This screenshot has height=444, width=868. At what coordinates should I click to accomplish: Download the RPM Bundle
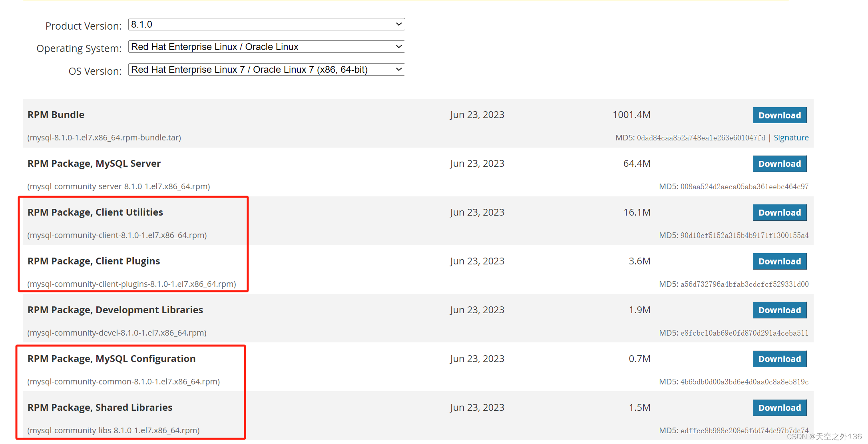(x=779, y=115)
